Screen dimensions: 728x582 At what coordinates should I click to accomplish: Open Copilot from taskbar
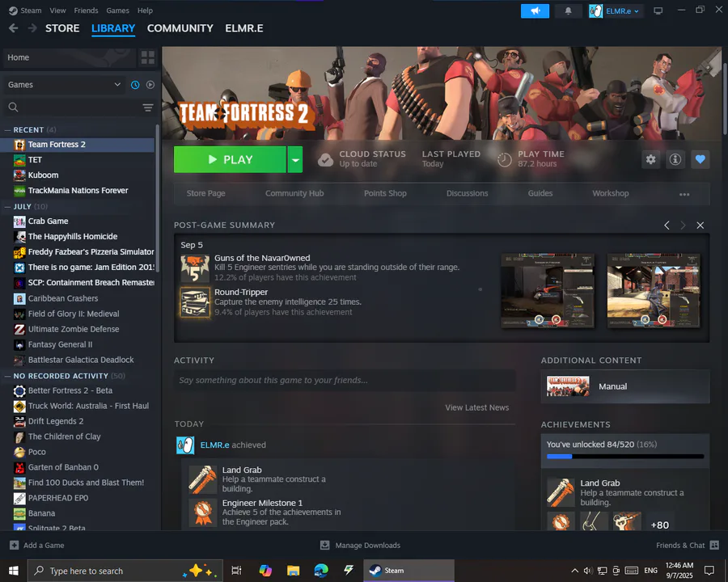click(x=265, y=571)
